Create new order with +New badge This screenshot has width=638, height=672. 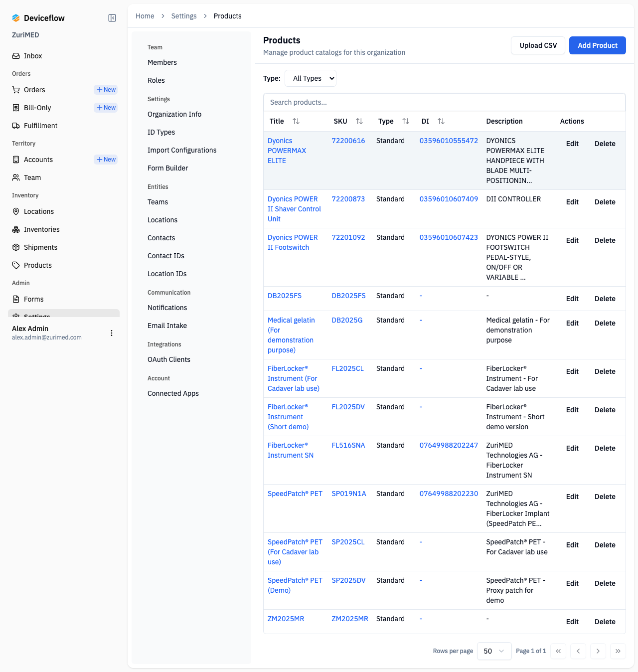tap(106, 90)
